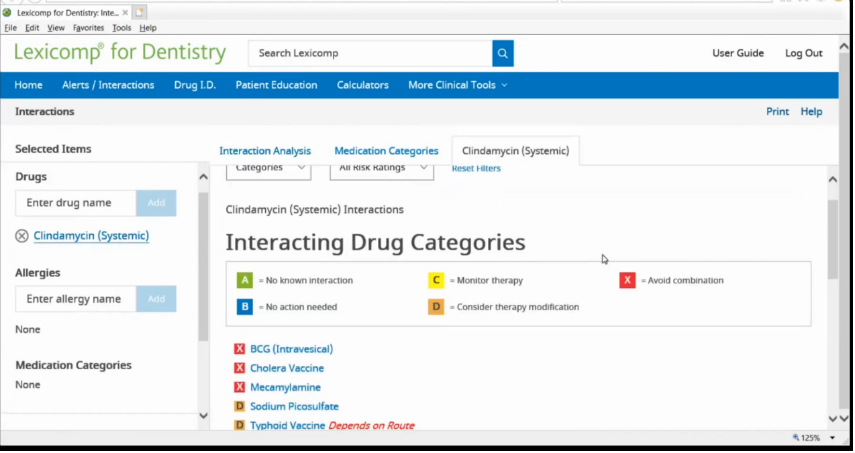
Task: Open the zoom level dropdown arrow in status bar
Action: click(x=832, y=438)
